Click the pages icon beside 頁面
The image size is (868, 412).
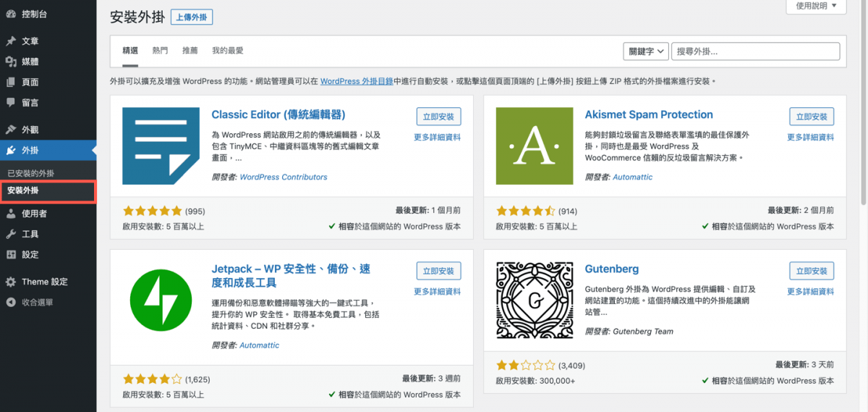pyautogui.click(x=11, y=82)
